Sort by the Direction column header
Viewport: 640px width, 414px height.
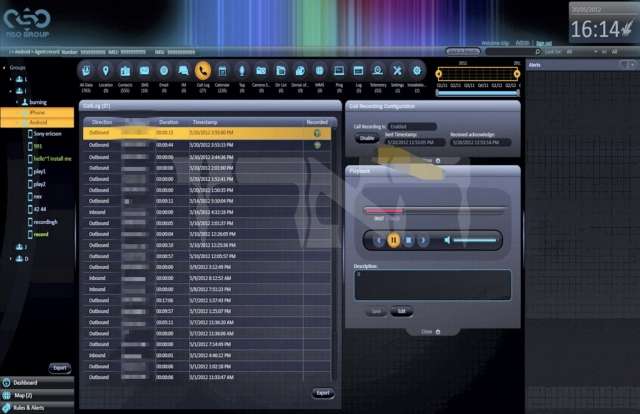coord(102,122)
